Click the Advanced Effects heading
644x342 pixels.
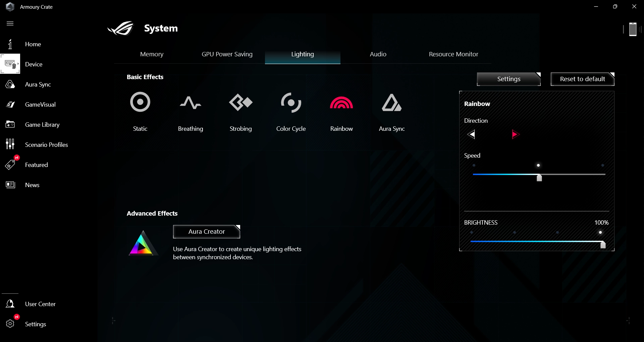[152, 214]
